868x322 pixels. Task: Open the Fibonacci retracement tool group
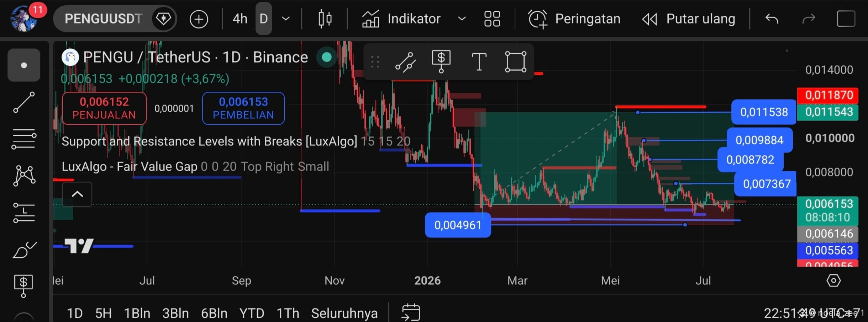point(24,139)
